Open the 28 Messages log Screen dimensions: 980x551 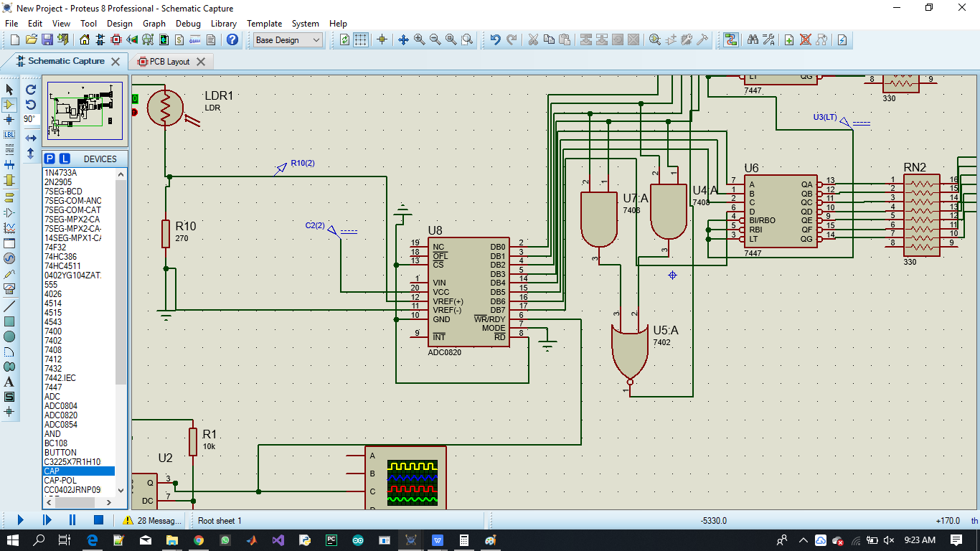point(152,520)
